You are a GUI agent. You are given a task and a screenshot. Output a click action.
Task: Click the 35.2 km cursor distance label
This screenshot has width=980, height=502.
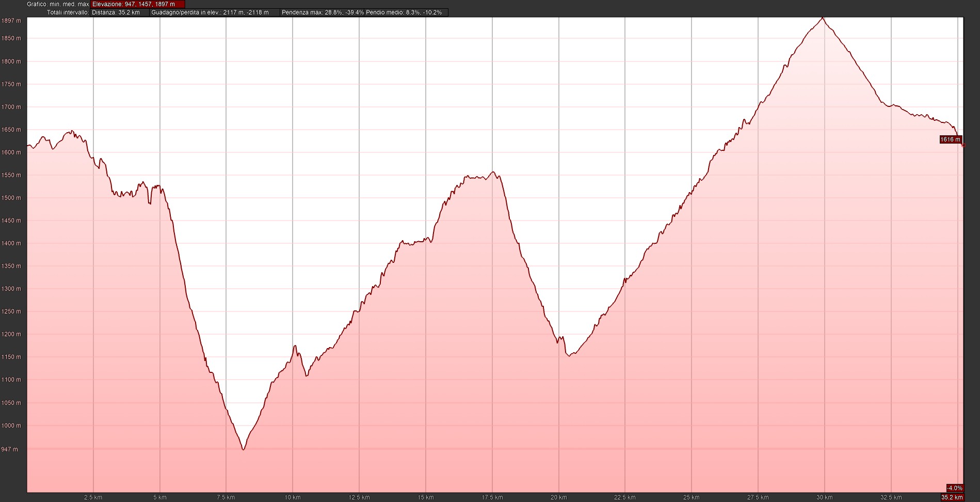click(952, 497)
